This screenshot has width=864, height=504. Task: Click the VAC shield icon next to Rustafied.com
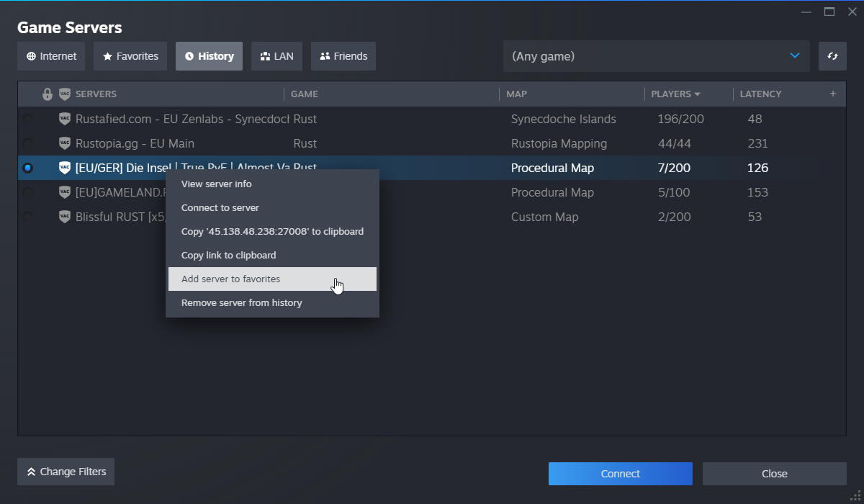click(64, 118)
